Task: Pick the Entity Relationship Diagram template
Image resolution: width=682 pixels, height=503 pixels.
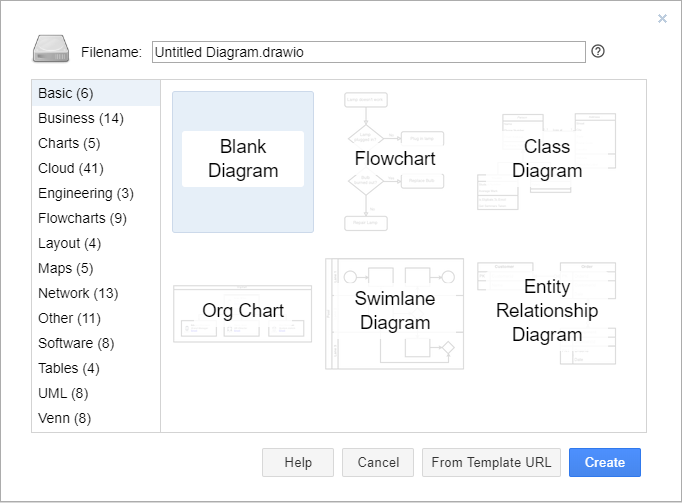Action: [x=547, y=314]
